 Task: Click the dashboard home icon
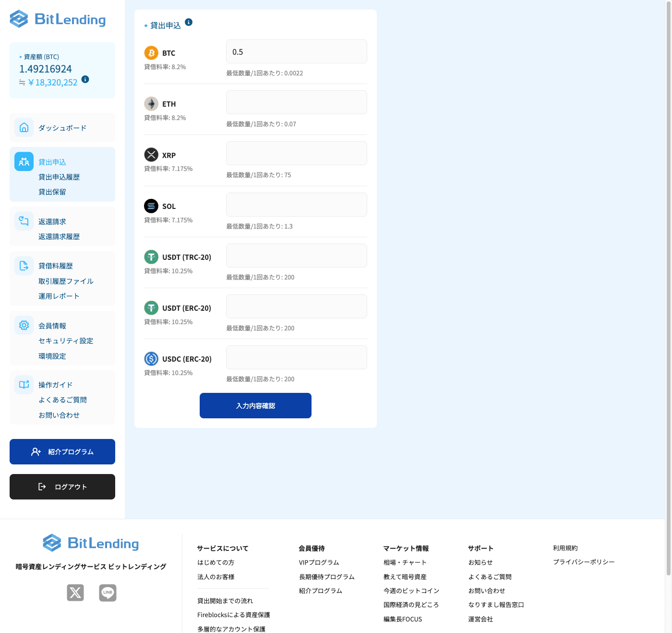pyautogui.click(x=24, y=127)
